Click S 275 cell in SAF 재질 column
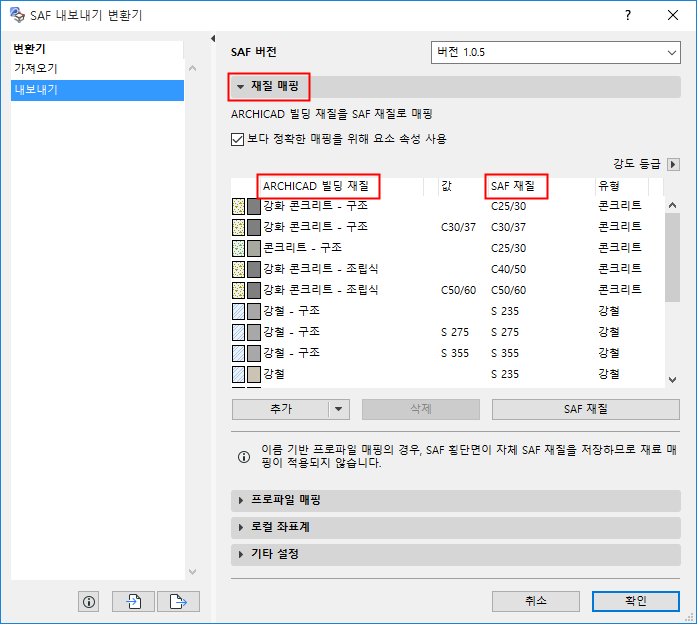 (505, 332)
